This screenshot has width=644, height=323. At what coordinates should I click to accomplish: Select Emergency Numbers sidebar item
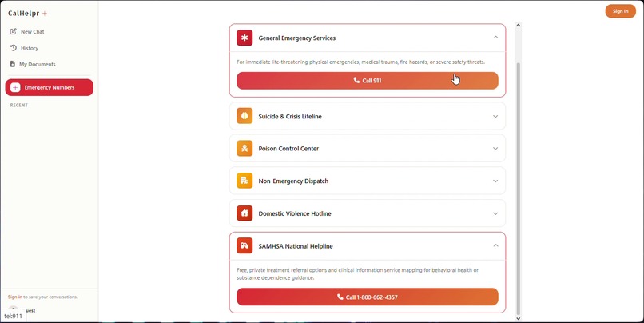click(x=50, y=87)
